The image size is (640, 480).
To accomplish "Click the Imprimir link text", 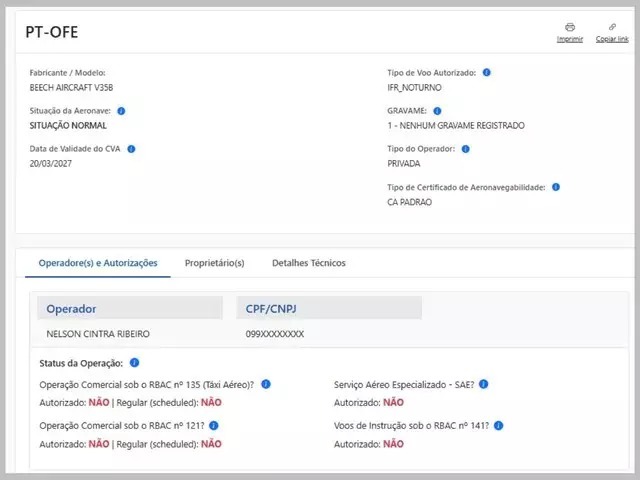I will tap(570, 39).
